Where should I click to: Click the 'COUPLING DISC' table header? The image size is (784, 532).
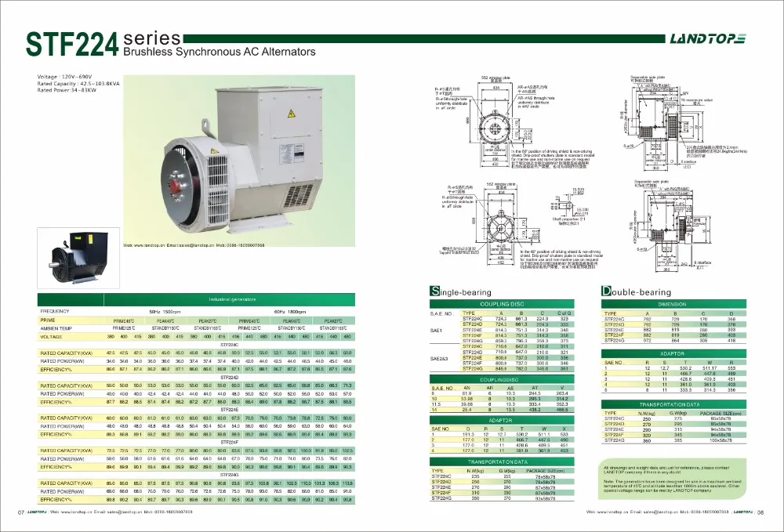pyautogui.click(x=502, y=304)
